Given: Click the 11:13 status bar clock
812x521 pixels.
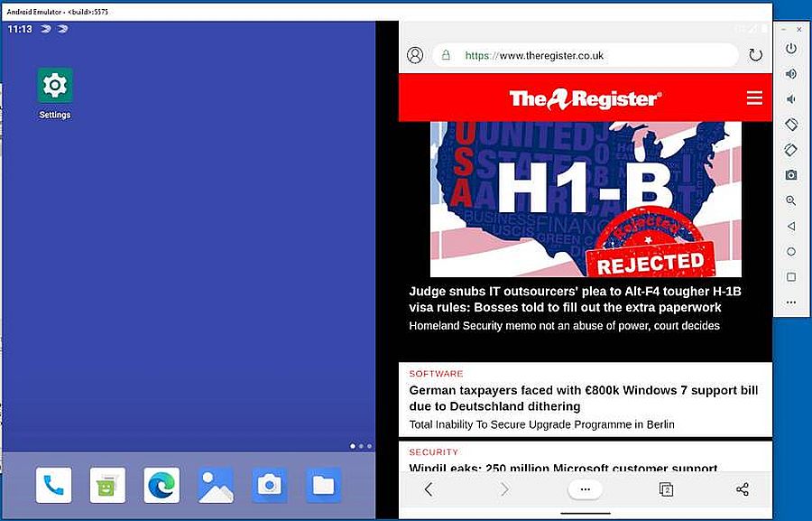Looking at the screenshot, I should pyautogui.click(x=20, y=29).
